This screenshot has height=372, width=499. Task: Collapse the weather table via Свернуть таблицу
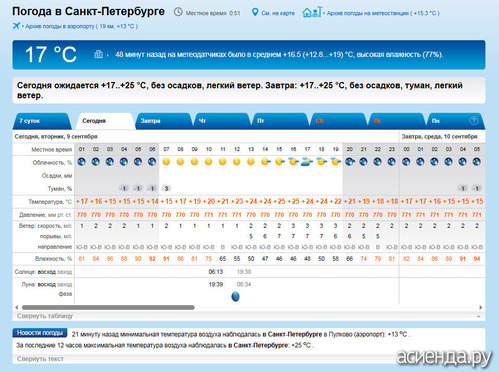45,316
